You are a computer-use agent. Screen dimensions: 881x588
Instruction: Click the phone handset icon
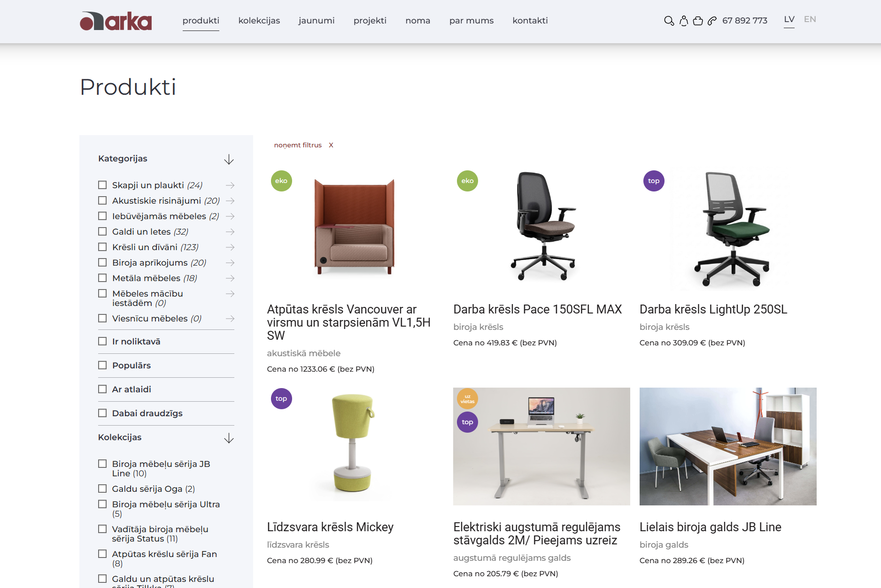click(712, 21)
